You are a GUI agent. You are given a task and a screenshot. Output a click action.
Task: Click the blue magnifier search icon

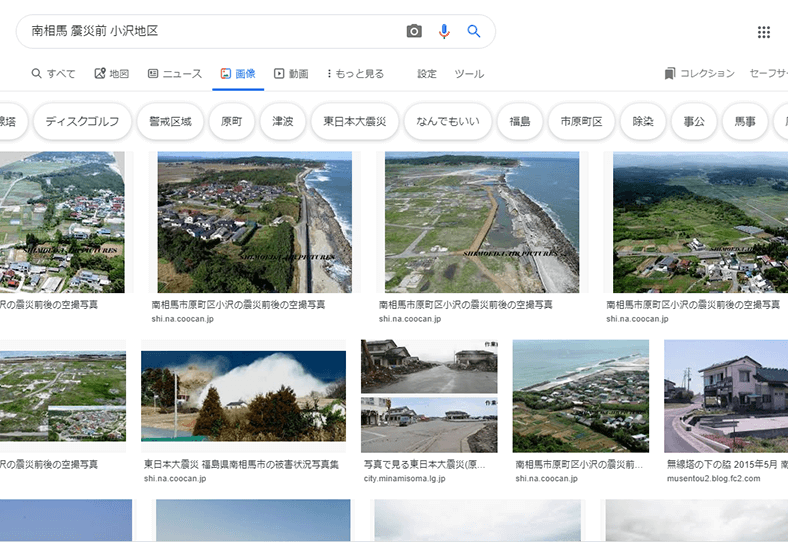tap(474, 32)
